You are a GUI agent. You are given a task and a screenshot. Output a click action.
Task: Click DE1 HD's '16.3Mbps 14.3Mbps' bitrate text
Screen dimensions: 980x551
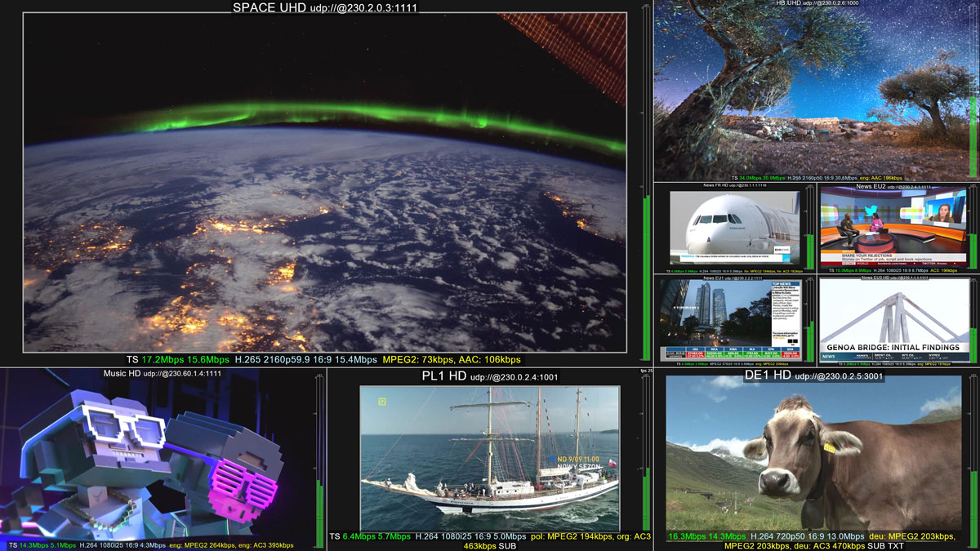pos(707,536)
